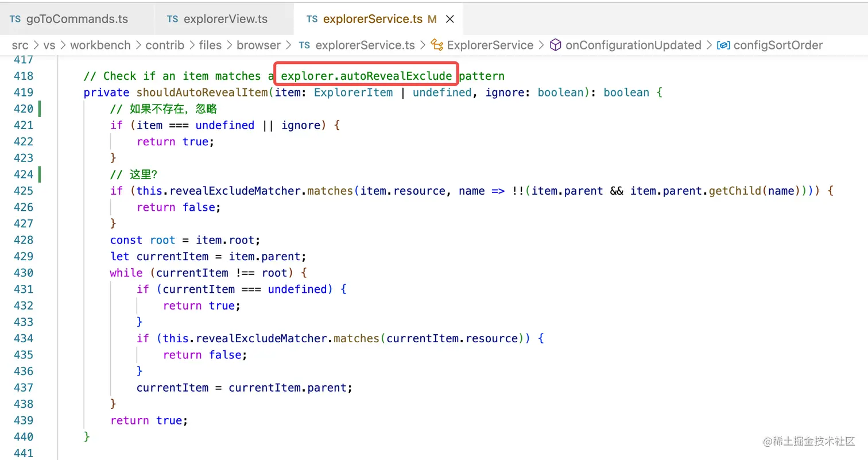Click 'return false;' on line 435
868x460 pixels.
205,355
